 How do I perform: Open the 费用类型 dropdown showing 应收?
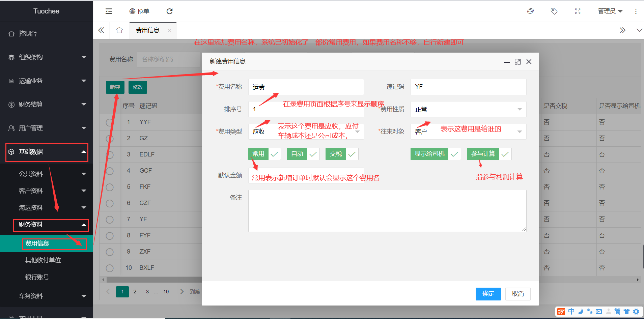pos(306,132)
